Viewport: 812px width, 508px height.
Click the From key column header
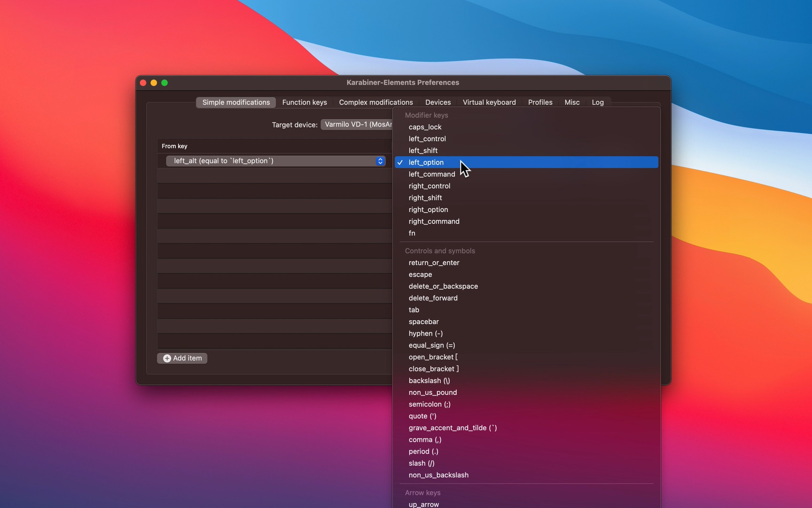[x=274, y=146]
